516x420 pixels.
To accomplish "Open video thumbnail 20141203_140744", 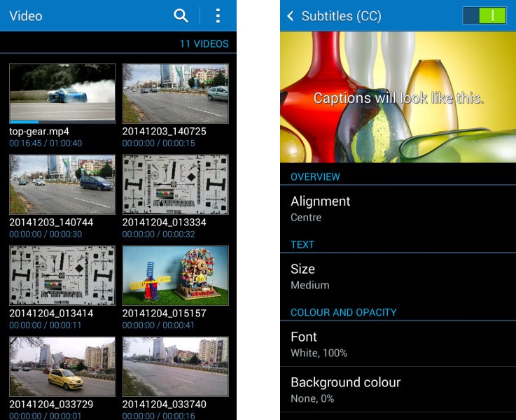I will pyautogui.click(x=62, y=185).
